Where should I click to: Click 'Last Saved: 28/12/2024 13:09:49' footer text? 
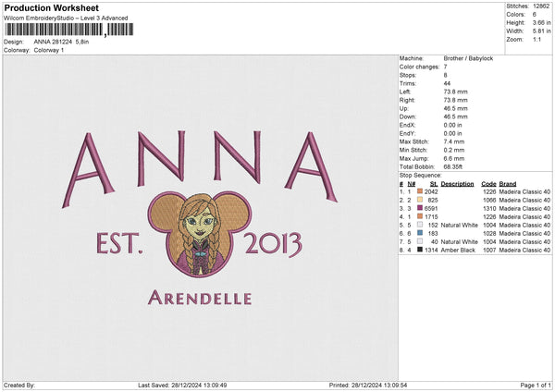coord(182,385)
